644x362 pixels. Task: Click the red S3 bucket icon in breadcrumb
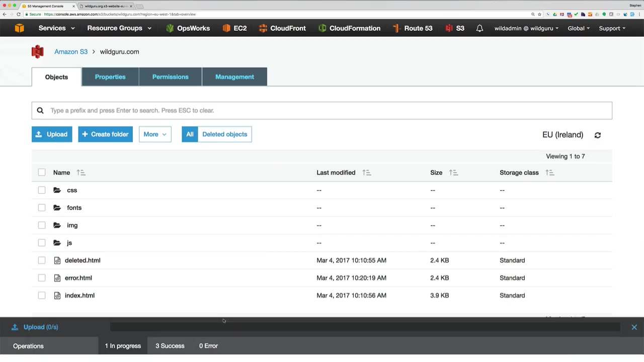(x=38, y=52)
